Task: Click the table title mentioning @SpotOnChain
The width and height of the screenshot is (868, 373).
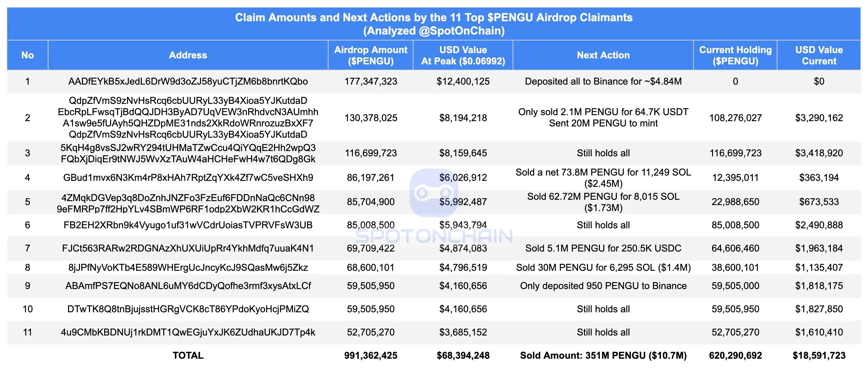Action: tap(434, 24)
